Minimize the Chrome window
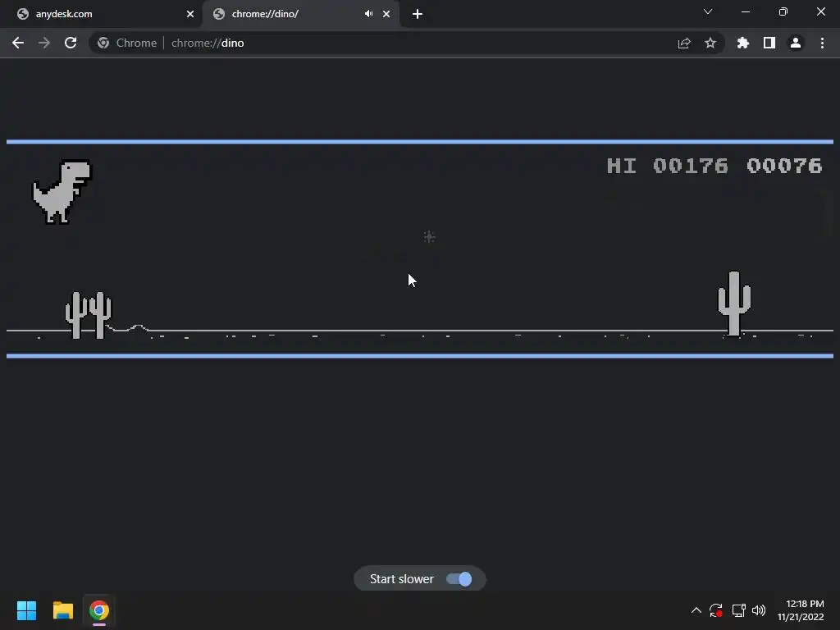 point(745,11)
